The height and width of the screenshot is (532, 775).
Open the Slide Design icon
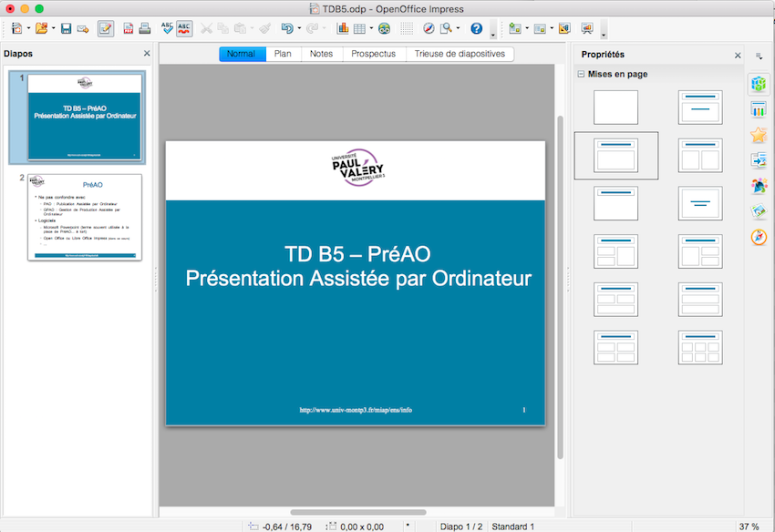[x=564, y=28]
